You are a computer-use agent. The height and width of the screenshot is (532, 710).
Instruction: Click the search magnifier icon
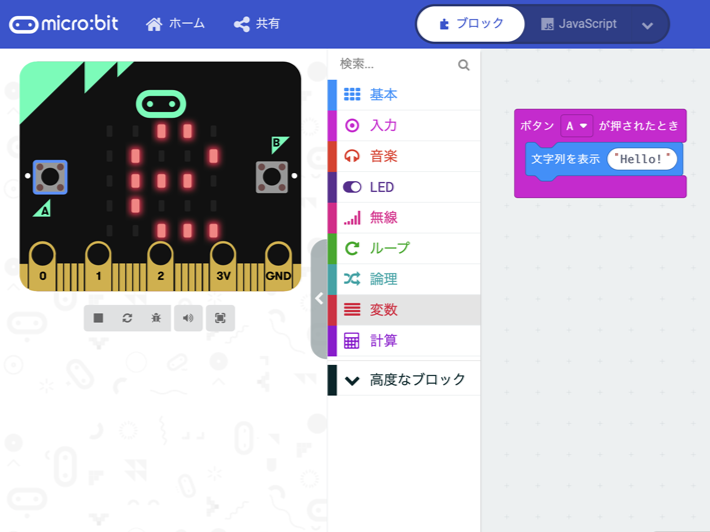[464, 65]
